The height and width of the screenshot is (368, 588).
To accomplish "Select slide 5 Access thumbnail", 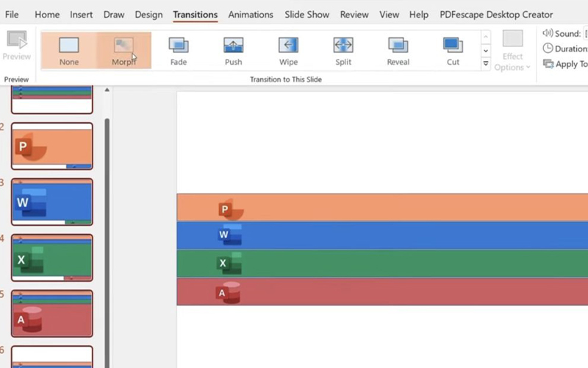I will [x=51, y=314].
